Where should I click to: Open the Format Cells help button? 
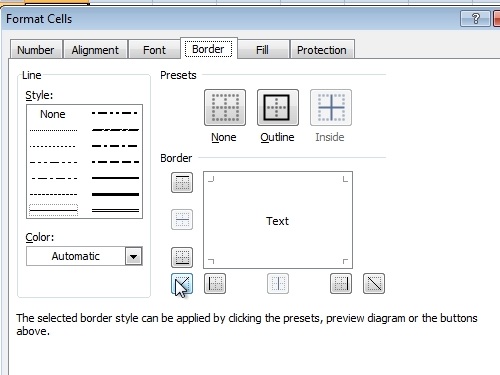point(475,18)
